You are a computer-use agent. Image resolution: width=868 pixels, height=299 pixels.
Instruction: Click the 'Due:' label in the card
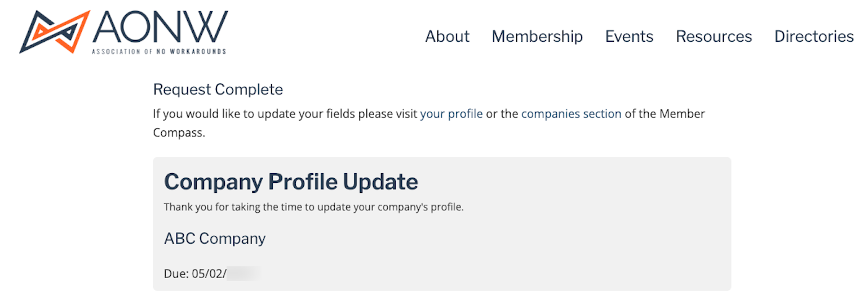click(x=176, y=274)
